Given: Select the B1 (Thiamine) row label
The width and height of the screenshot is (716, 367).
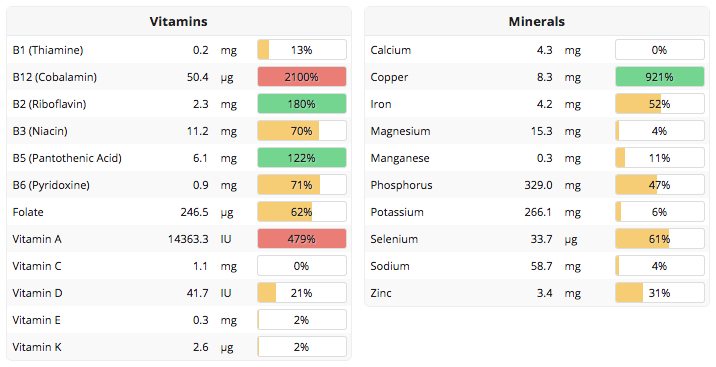Looking at the screenshot, I should (x=48, y=50).
